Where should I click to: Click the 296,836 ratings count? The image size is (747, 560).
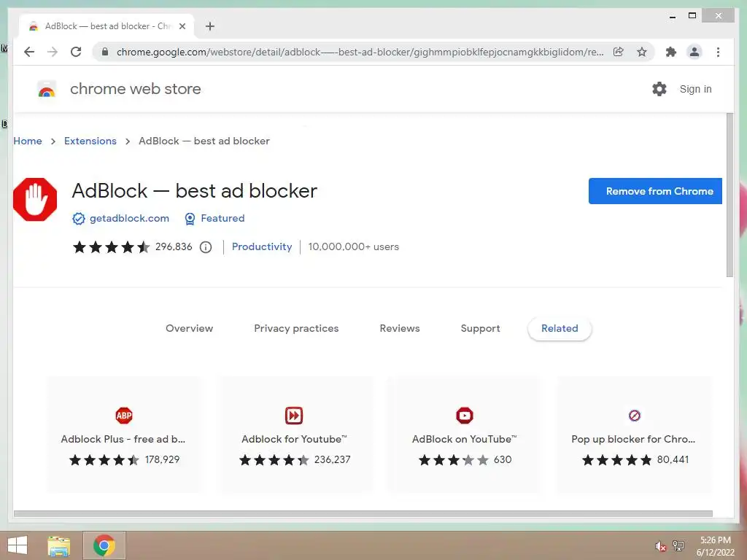point(174,246)
